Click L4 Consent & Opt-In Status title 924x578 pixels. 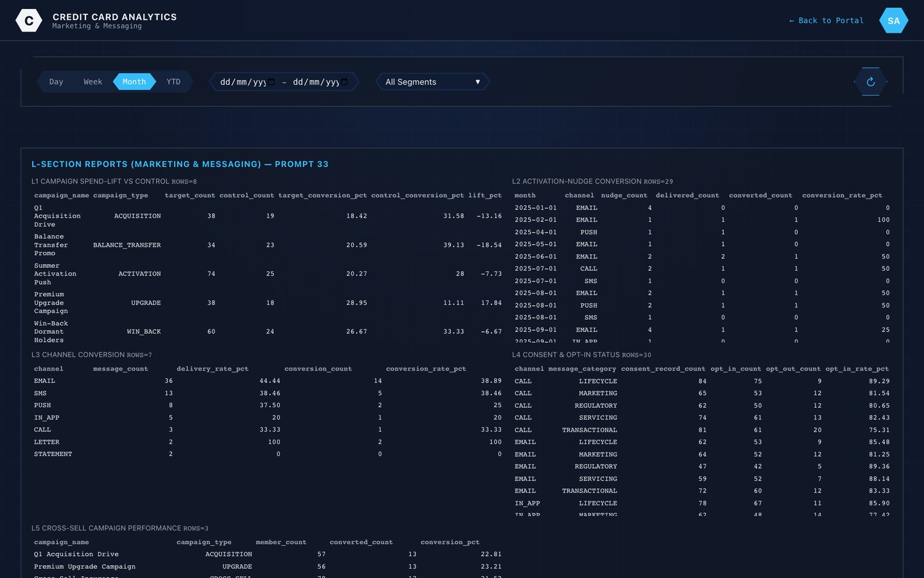coord(581,355)
